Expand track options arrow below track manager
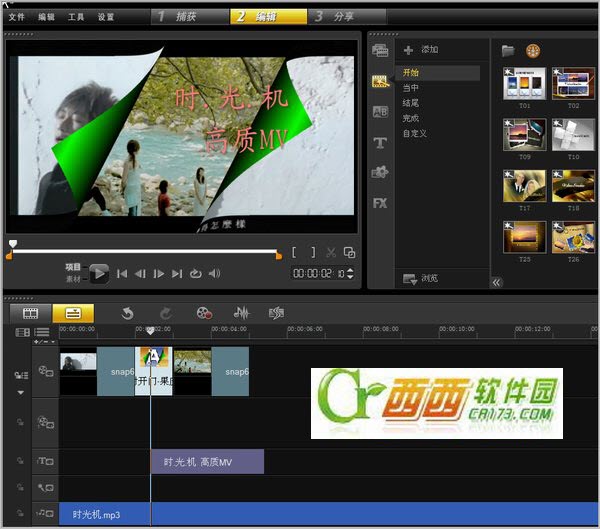The image size is (600, 529). (x=19, y=393)
